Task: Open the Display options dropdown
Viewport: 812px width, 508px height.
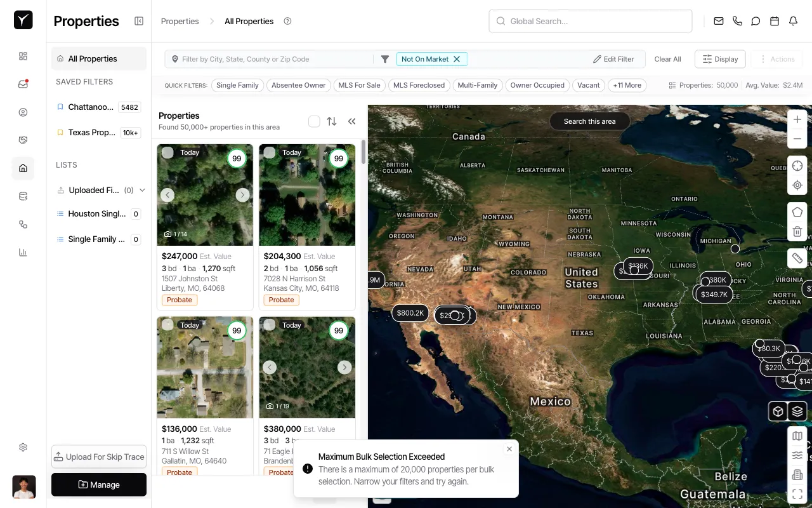Action: tap(720, 59)
